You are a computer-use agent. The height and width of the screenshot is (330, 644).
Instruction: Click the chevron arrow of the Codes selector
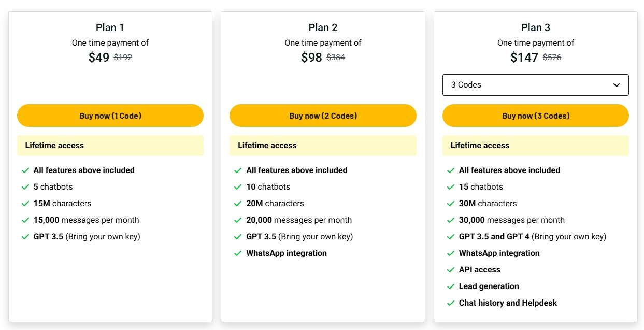point(616,84)
